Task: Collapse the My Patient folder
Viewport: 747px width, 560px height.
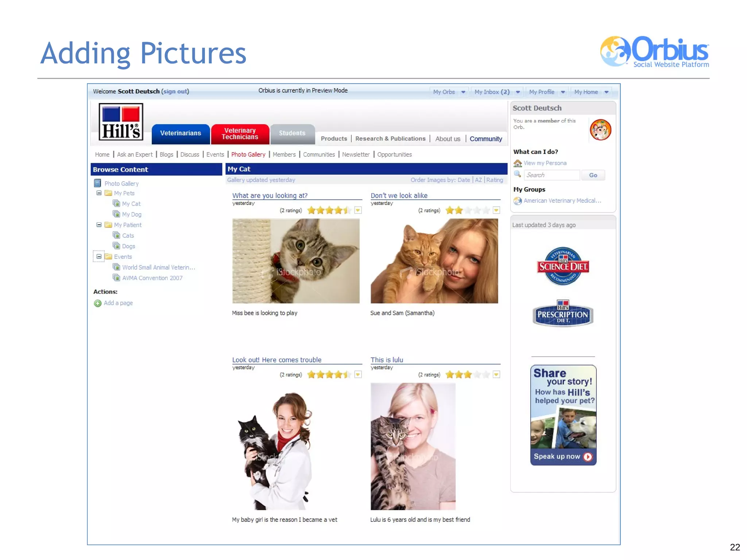Action: coord(99,225)
